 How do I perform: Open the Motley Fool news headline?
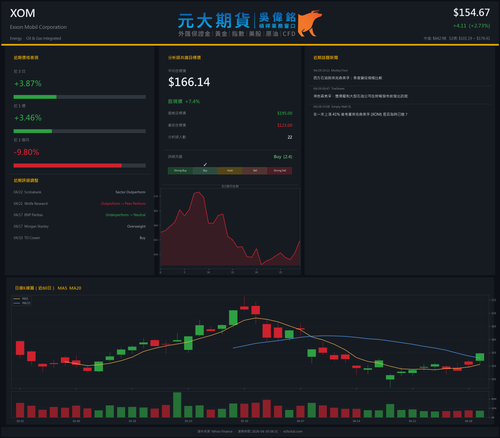click(348, 78)
